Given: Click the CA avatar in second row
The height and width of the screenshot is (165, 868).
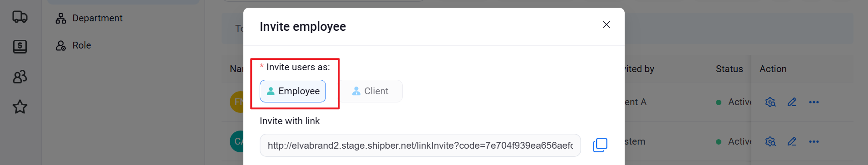Looking at the screenshot, I should point(237,141).
